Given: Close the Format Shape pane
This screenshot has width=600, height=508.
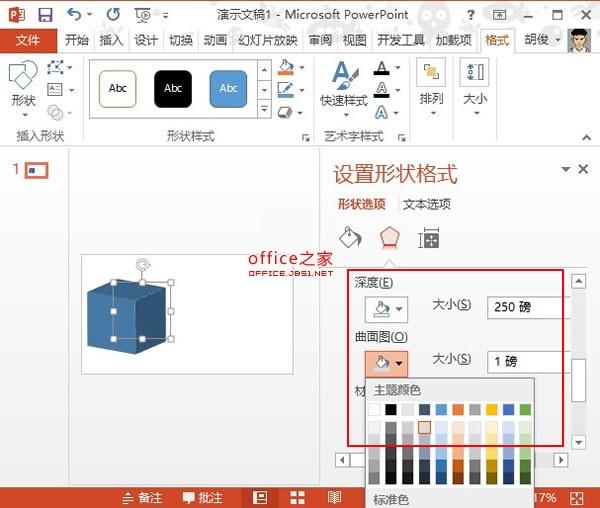Looking at the screenshot, I should click(583, 169).
